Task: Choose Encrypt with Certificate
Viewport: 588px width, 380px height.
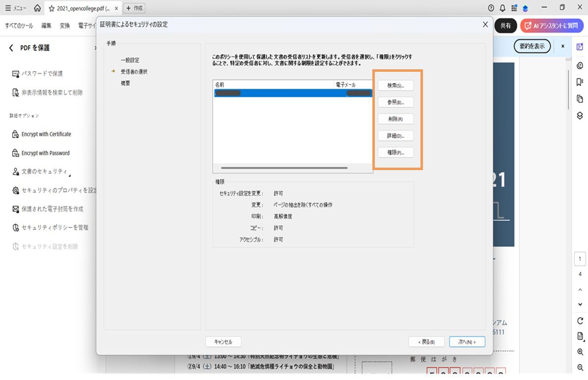Action: (x=42, y=134)
